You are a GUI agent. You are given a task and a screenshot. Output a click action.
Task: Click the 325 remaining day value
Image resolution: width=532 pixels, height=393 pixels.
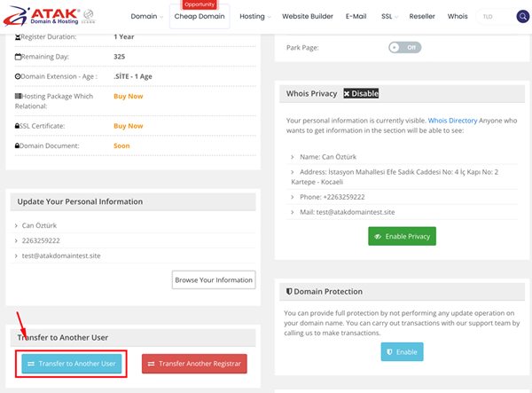(119, 57)
